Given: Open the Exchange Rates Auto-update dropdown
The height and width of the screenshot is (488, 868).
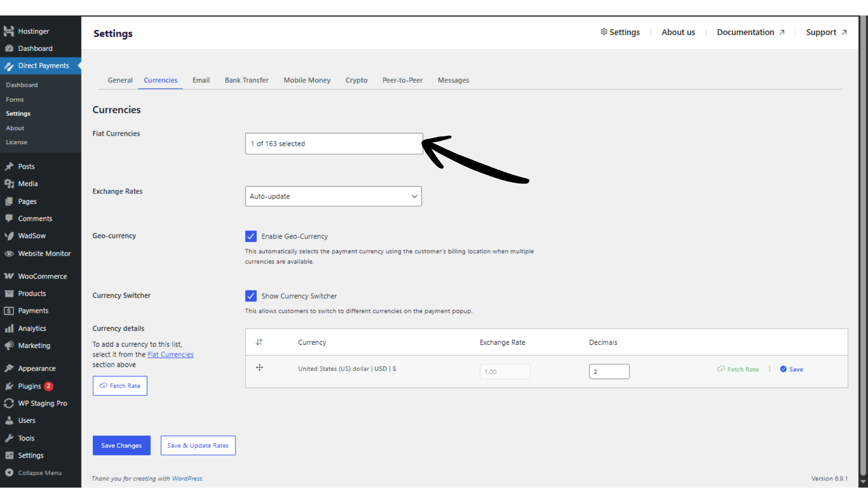Looking at the screenshot, I should coord(333,197).
